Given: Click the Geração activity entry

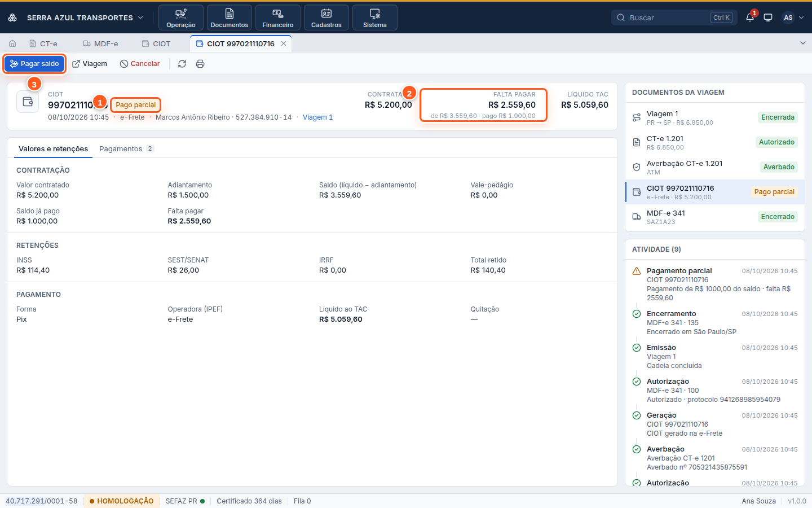Looking at the screenshot, I should pos(715,424).
